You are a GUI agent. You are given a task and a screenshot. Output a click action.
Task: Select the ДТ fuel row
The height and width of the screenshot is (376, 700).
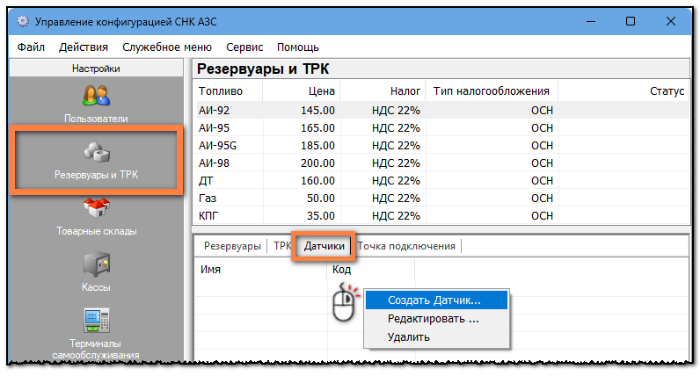(442, 180)
